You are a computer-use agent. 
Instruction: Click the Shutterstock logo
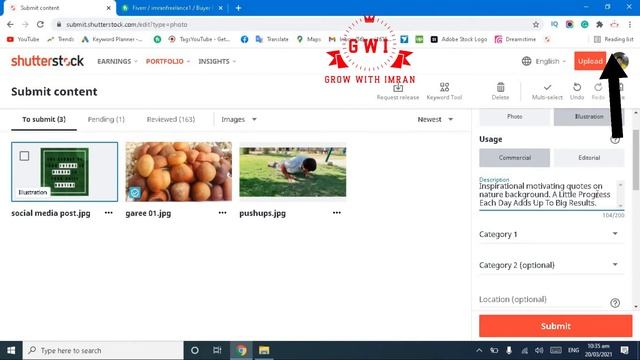coord(47,61)
